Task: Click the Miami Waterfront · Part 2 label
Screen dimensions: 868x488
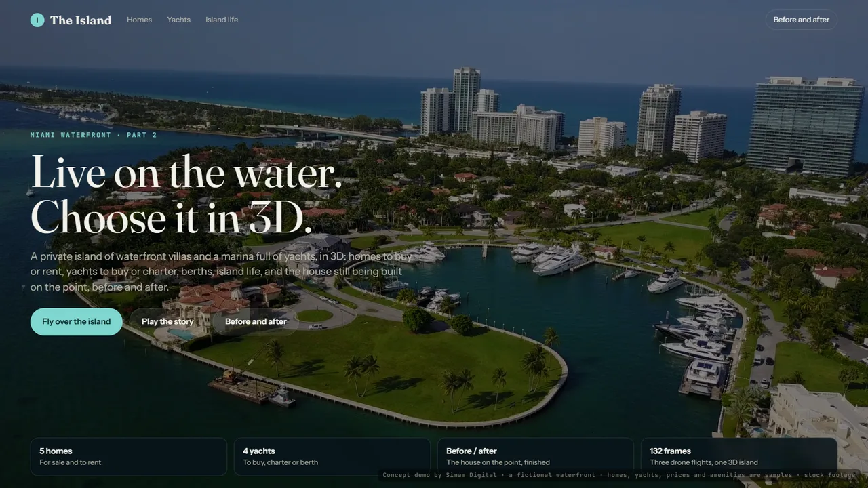Action: (x=94, y=135)
